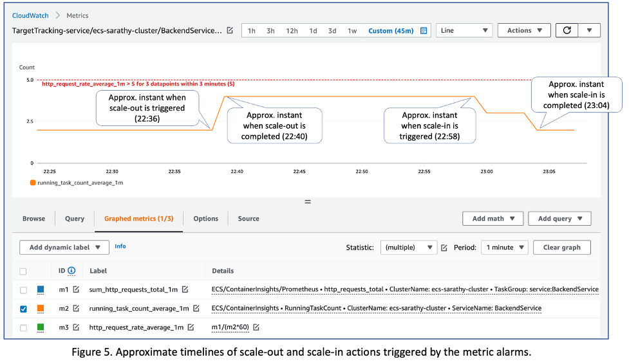Open Add dynamic label dropdown
Image resolution: width=629 pixels, height=364 pixels.
pos(64,248)
